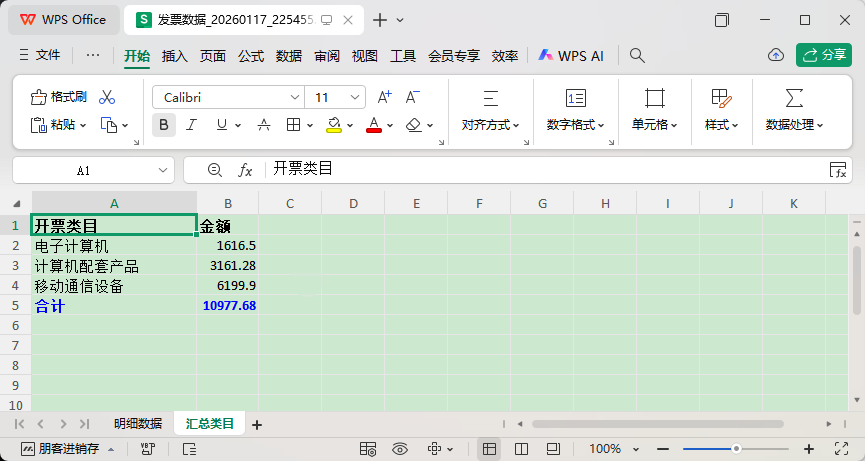865x461 pixels.
Task: Click the cloud upload icon
Action: 776,55
